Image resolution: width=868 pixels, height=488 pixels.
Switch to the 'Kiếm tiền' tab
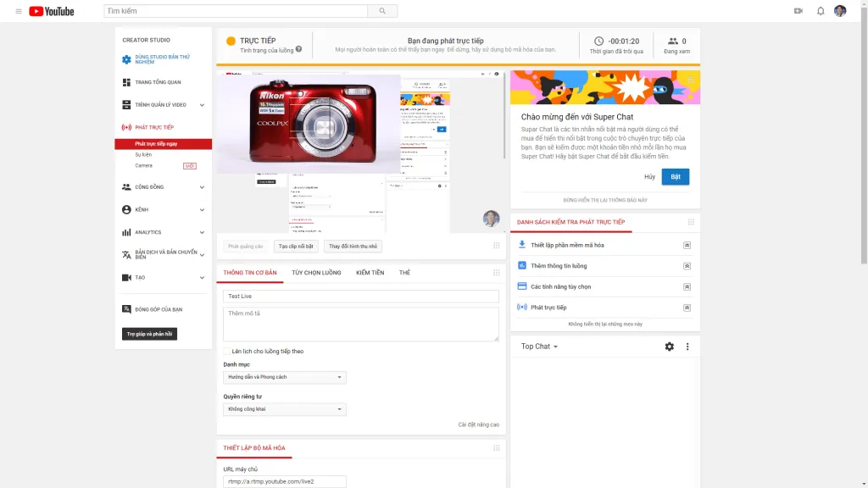pos(370,273)
